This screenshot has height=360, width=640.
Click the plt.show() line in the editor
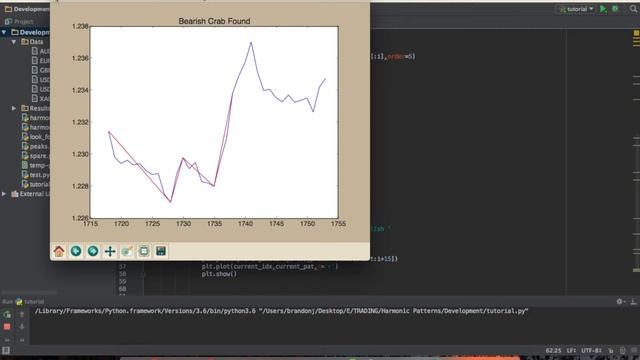point(219,274)
